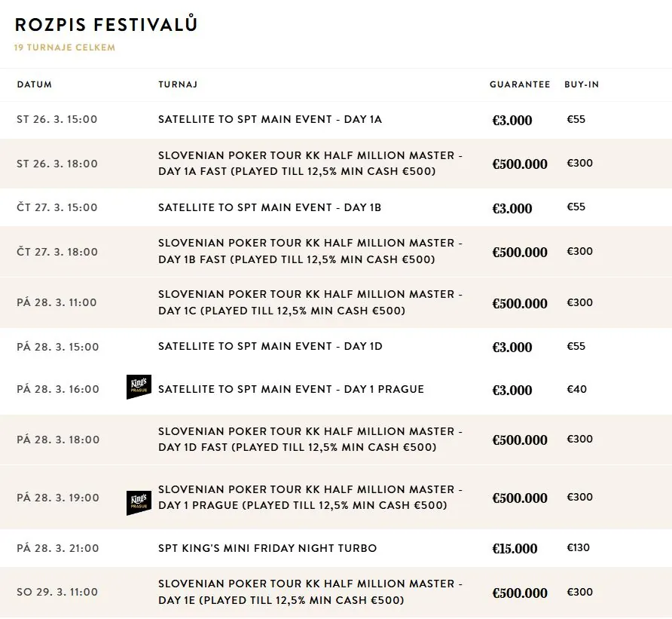Viewport: 672px width, 619px height.
Task: Click King's Prague logo beside 16:00 satellite
Action: coord(139,387)
